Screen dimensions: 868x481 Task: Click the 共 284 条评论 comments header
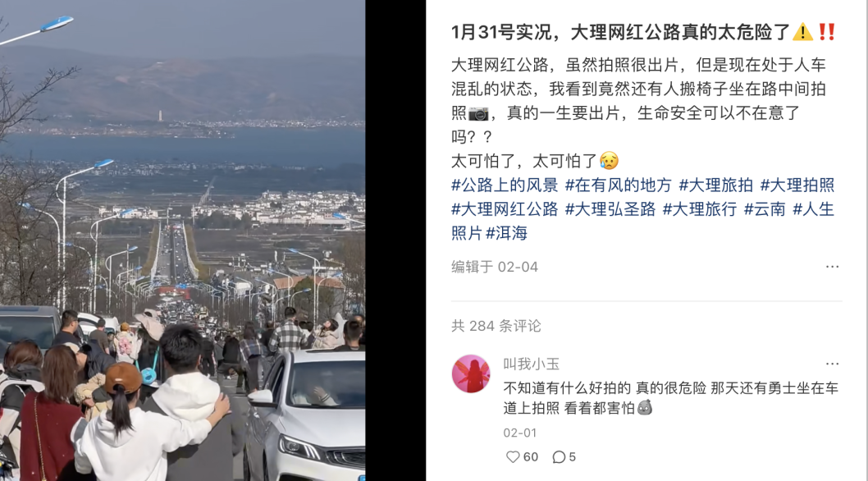point(496,326)
